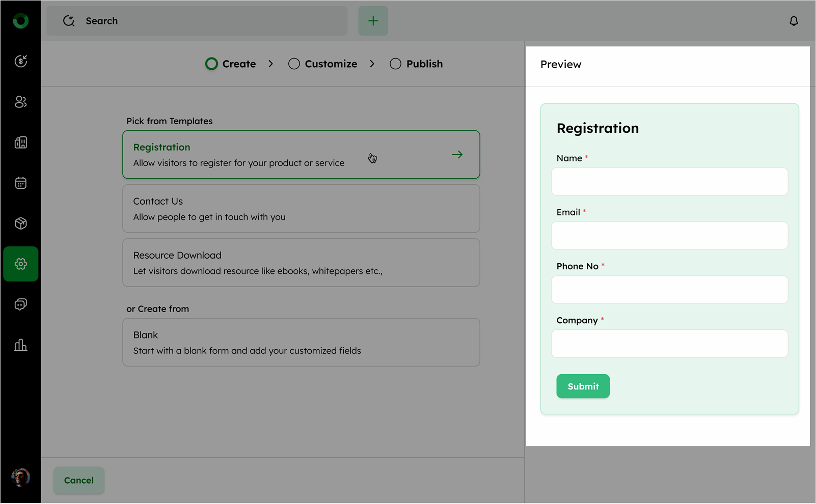Open the chat conversations icon in sidebar

(20, 304)
